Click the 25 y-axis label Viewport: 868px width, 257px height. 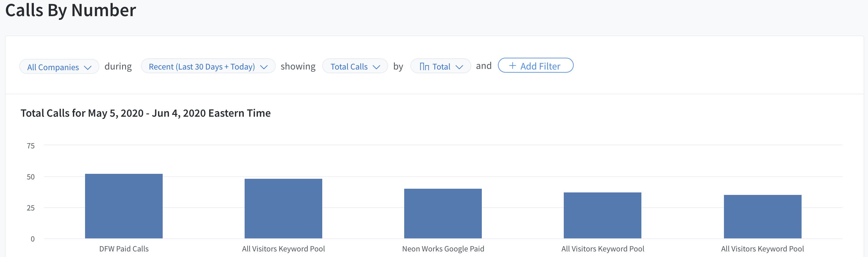[x=31, y=208]
